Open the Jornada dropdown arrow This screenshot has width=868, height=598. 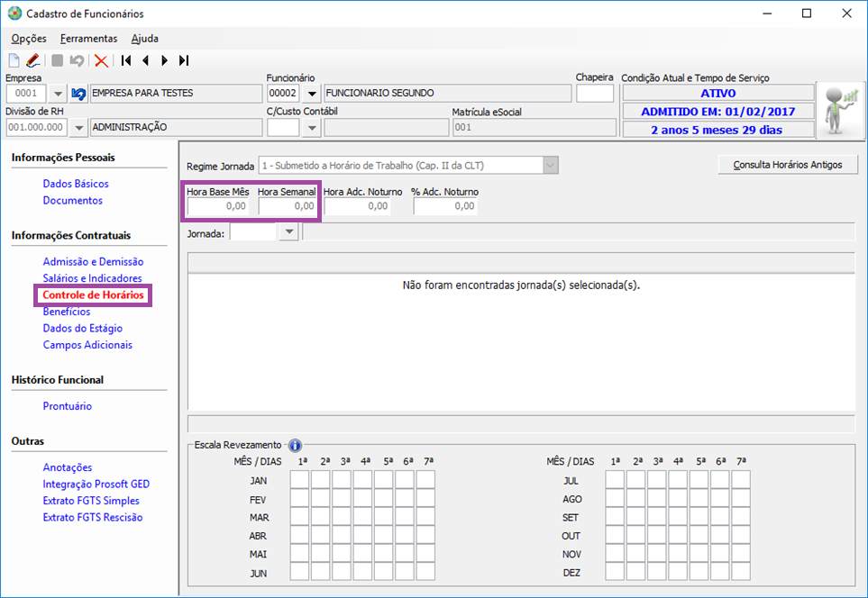pos(288,231)
